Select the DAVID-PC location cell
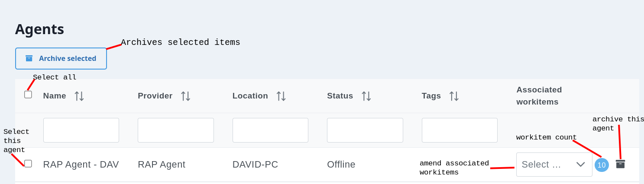This screenshot has width=644, height=184. pyautogui.click(x=255, y=165)
